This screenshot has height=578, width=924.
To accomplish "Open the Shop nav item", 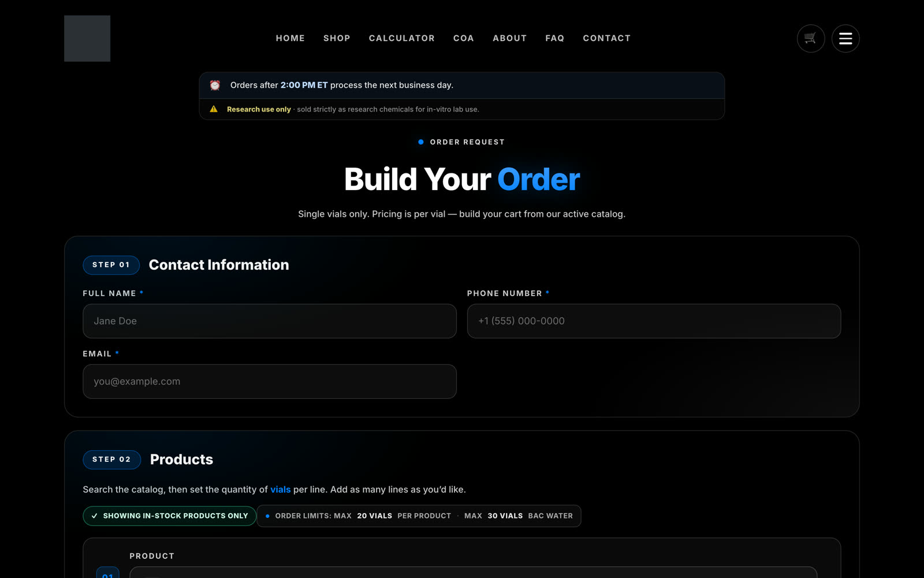I will pos(337,38).
